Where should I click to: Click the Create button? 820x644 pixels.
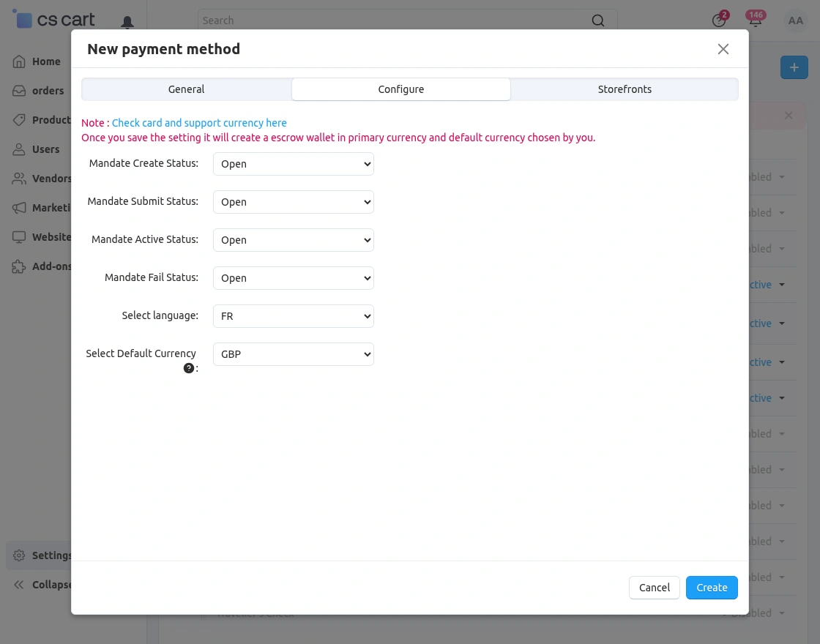point(712,588)
